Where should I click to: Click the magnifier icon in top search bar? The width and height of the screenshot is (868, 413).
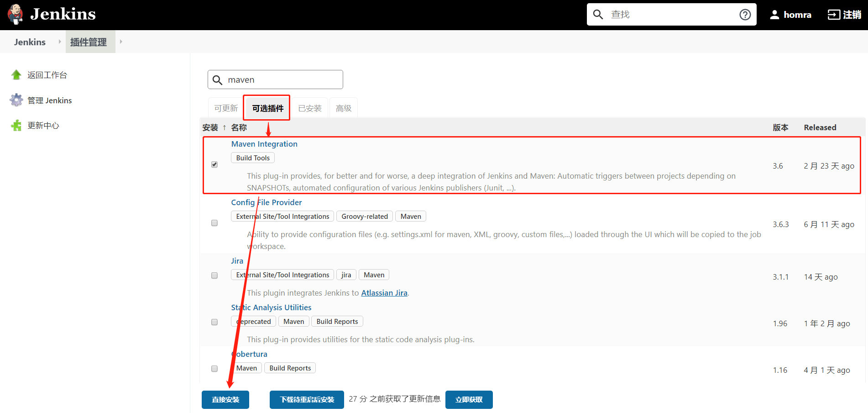[598, 15]
